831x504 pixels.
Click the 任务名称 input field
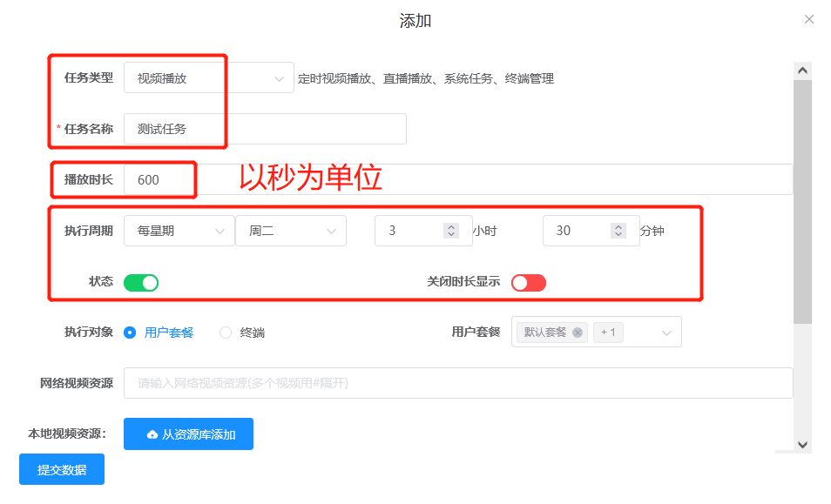[265, 129]
